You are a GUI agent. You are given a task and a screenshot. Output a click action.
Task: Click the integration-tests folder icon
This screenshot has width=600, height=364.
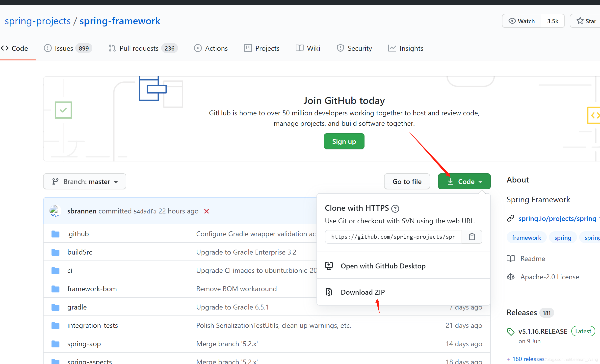pos(55,326)
